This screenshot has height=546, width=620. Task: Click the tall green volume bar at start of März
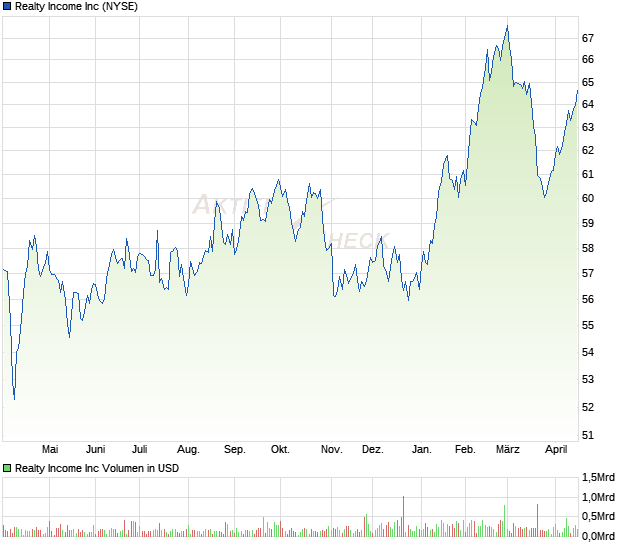pos(505,521)
